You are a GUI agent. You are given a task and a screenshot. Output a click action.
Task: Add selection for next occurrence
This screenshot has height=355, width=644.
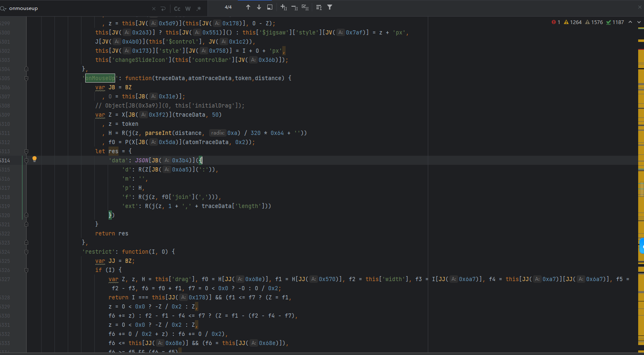[284, 7]
